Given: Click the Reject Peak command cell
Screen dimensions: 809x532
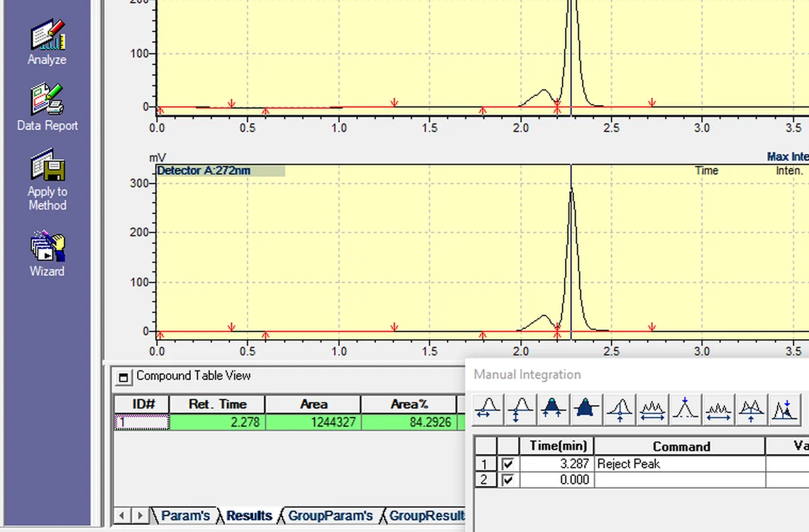Looking at the screenshot, I should tap(680, 464).
